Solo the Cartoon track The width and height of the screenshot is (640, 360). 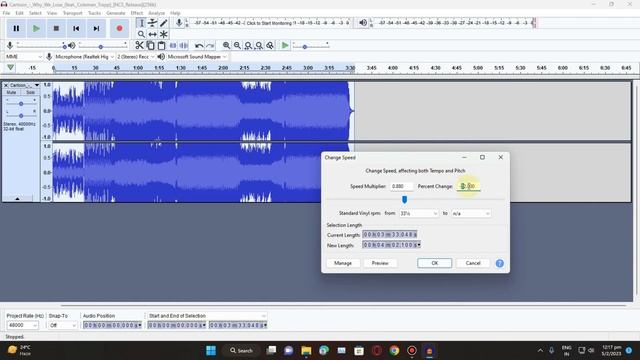(30, 93)
